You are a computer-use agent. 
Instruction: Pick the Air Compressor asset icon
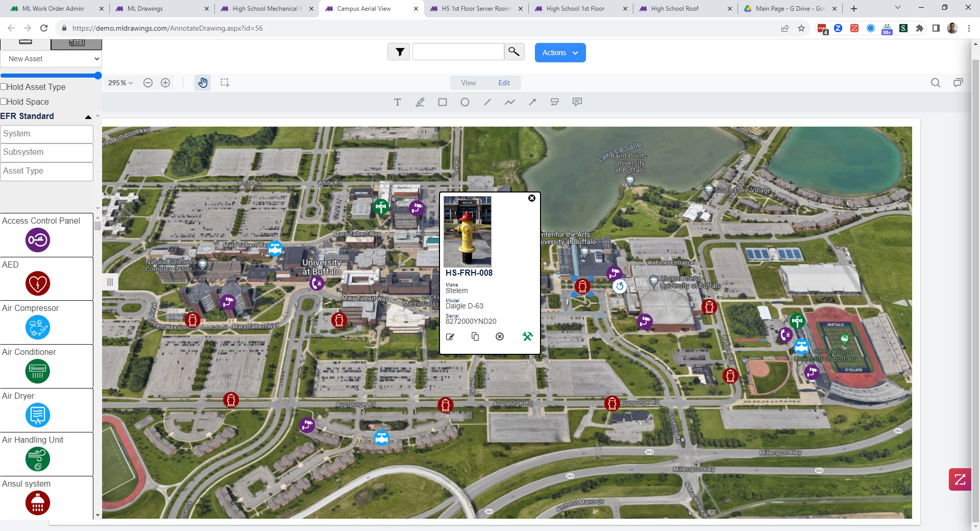tap(38, 328)
